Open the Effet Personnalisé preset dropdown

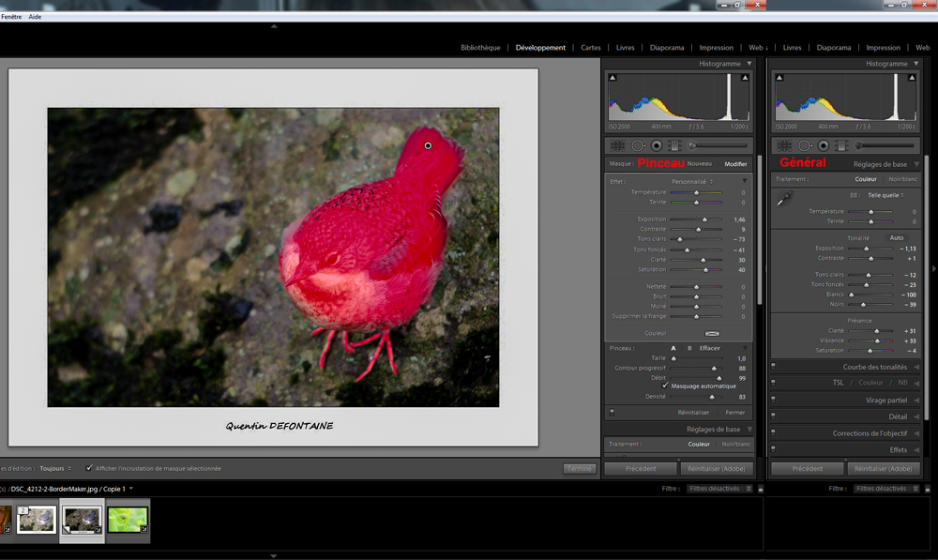point(692,181)
